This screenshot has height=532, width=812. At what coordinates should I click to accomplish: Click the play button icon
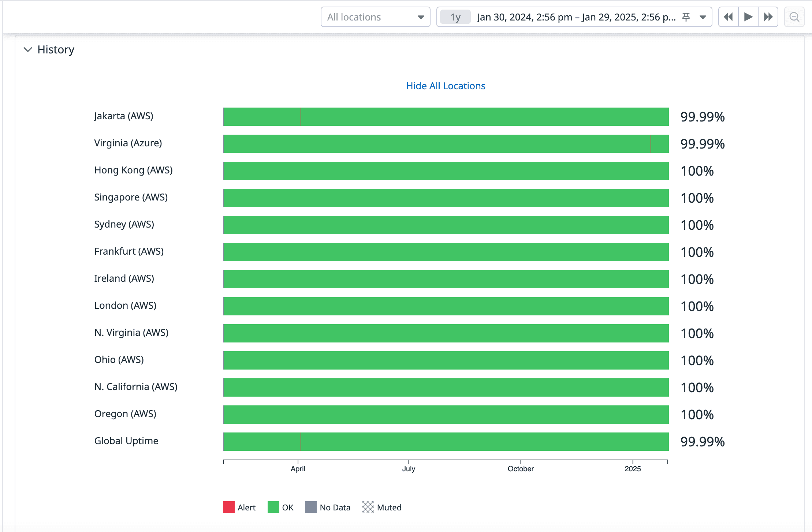coord(747,16)
